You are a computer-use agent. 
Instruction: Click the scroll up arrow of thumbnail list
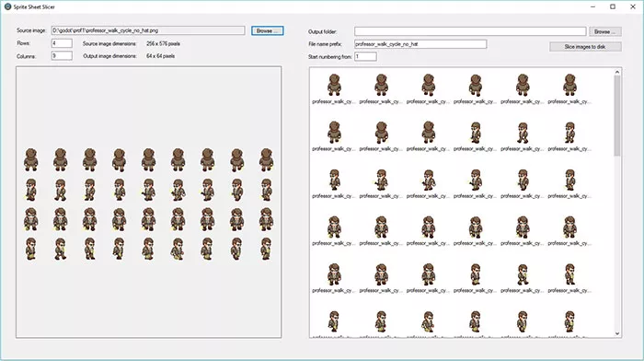tap(617, 72)
